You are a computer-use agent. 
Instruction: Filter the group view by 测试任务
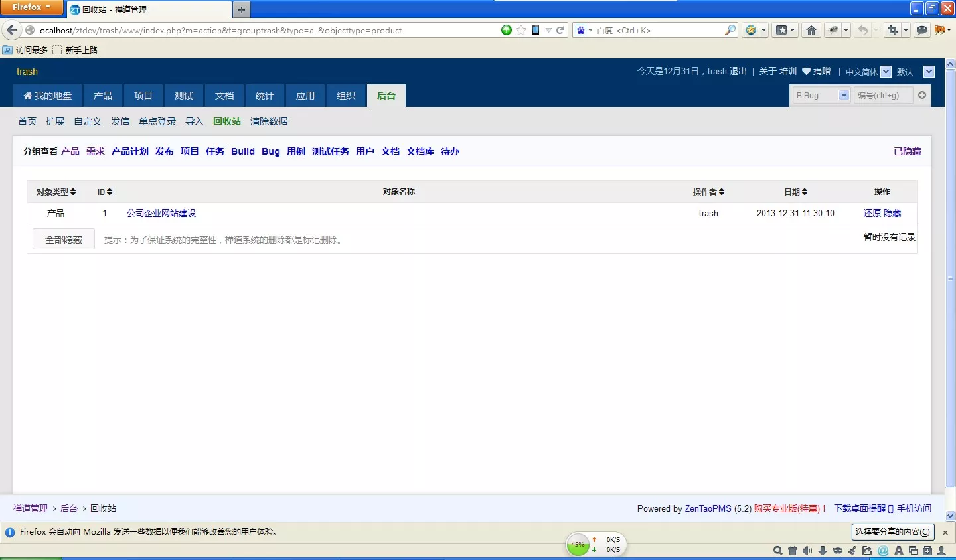[x=331, y=151]
